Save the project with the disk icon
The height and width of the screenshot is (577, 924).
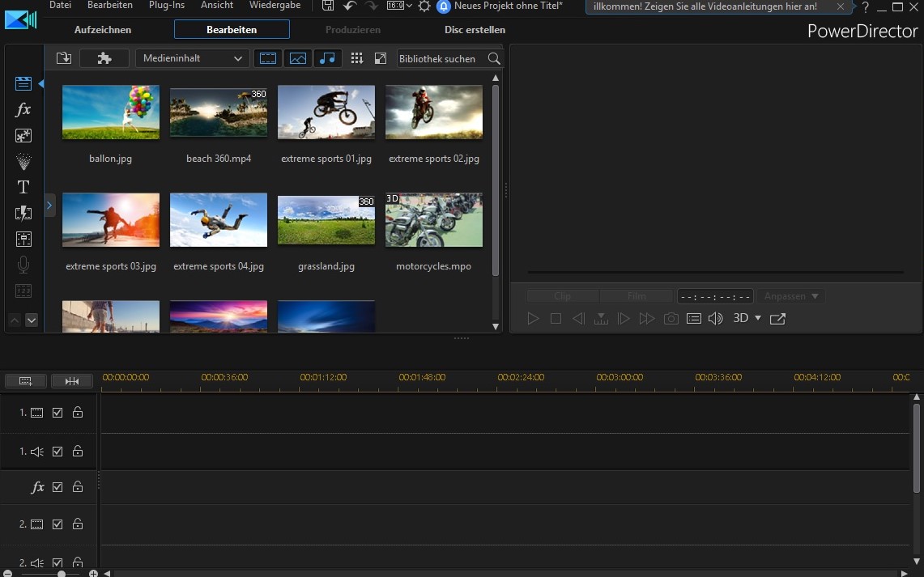[x=328, y=6]
